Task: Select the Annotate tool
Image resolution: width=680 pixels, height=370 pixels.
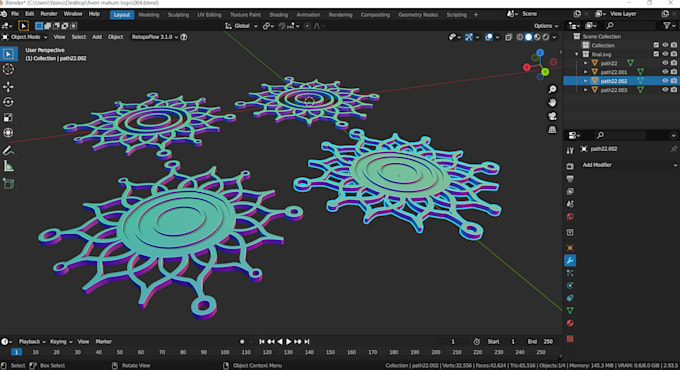Action: 8,151
